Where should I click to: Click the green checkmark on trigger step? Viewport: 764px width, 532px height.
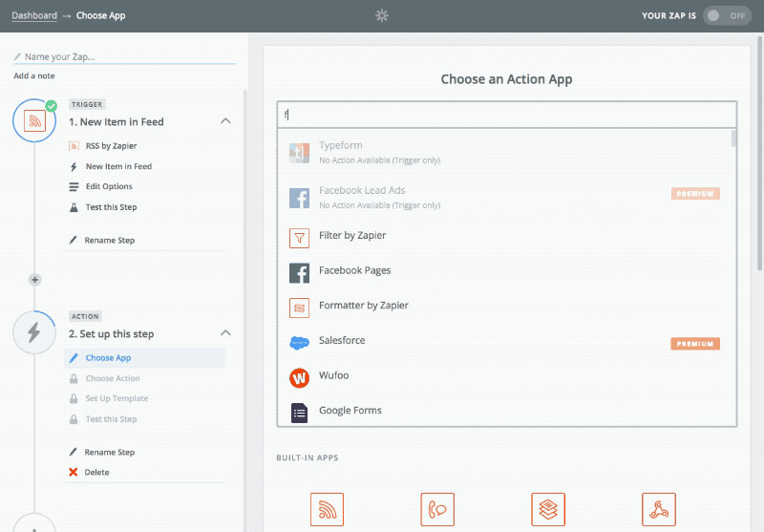coord(52,106)
